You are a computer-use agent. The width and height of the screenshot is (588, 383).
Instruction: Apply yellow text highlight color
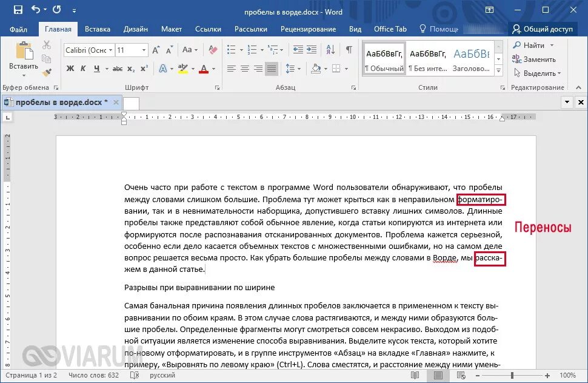182,69
